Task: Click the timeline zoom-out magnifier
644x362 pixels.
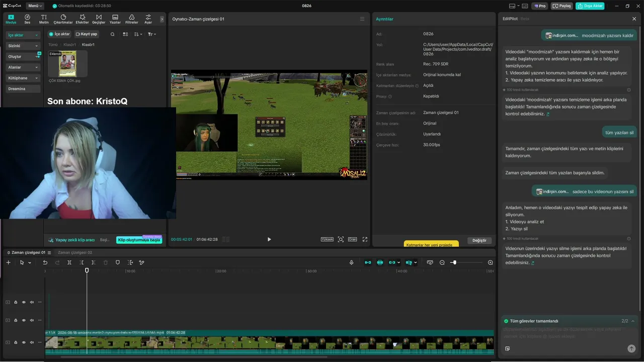Action: point(442,262)
